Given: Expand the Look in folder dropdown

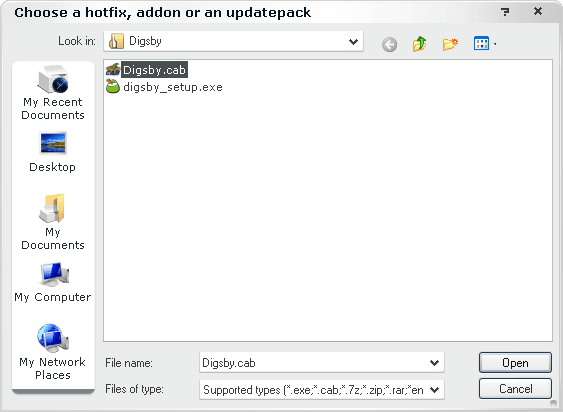Looking at the screenshot, I should (353, 42).
